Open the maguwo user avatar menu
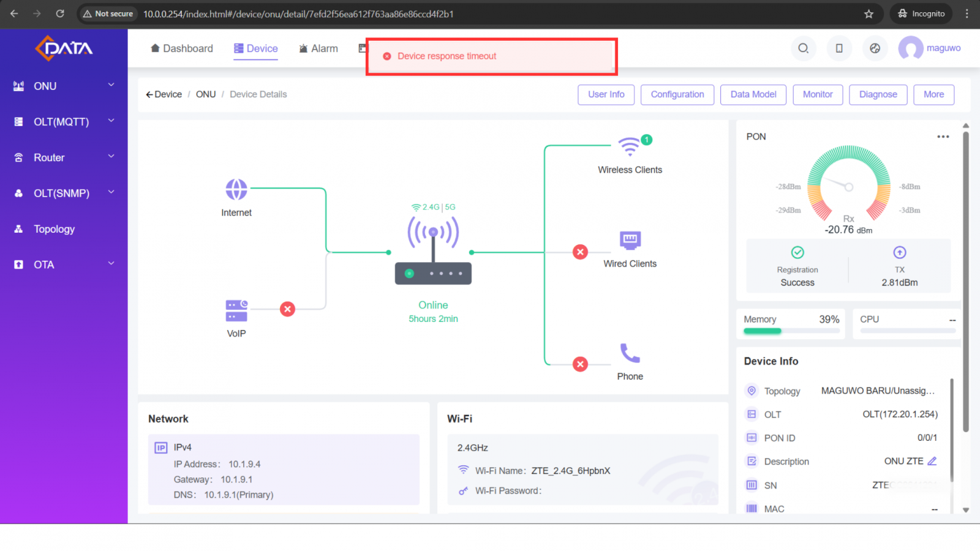The image size is (980, 551). 911,48
